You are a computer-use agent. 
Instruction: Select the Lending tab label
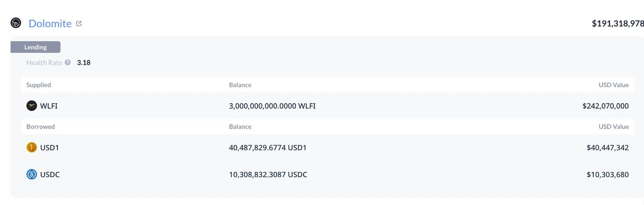coord(35,47)
